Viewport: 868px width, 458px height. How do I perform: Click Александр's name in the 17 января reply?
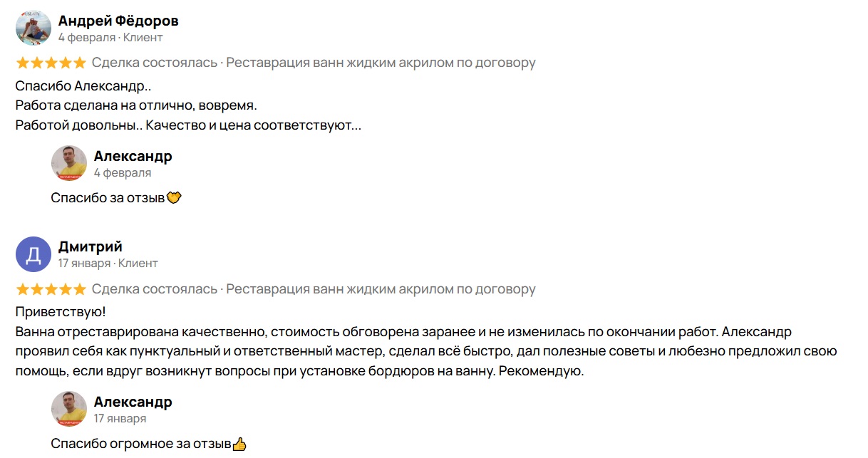click(133, 402)
